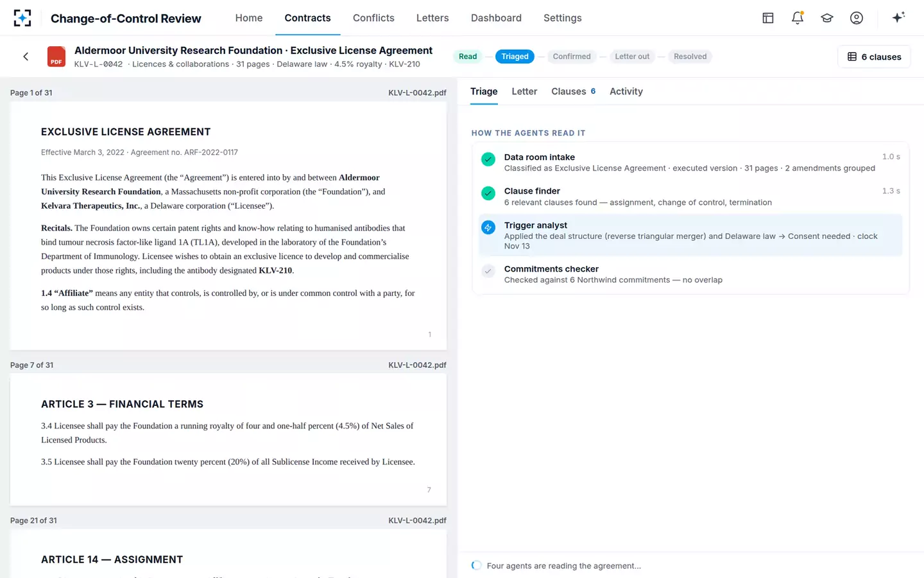Open the user account icon
This screenshot has height=578, width=924.
click(x=857, y=18)
